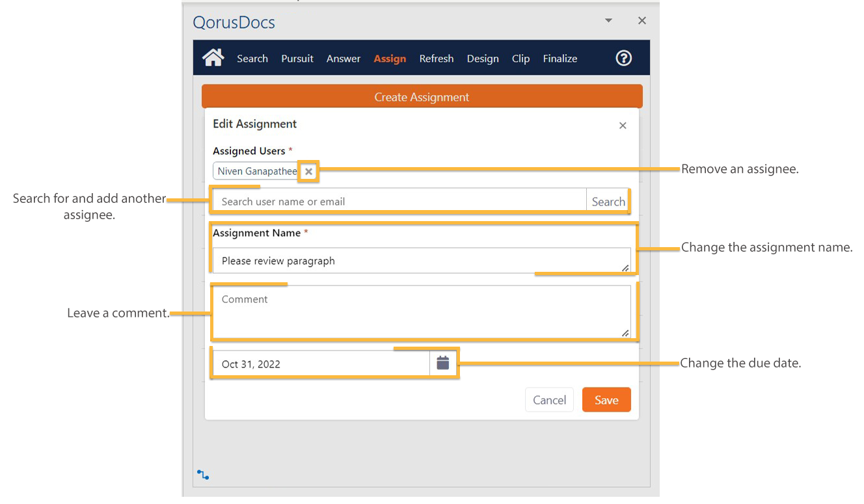Open the Search tab
864x504 pixels.
[x=252, y=59]
